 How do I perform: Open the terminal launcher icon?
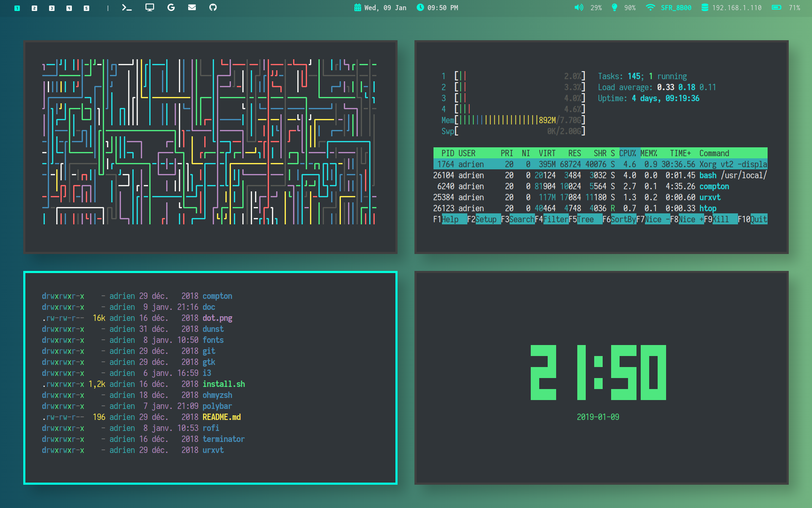click(126, 8)
